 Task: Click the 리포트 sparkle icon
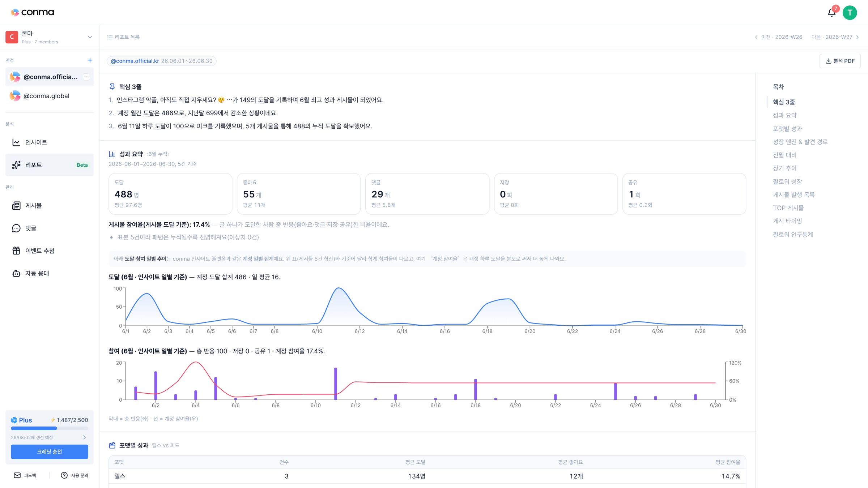click(16, 165)
